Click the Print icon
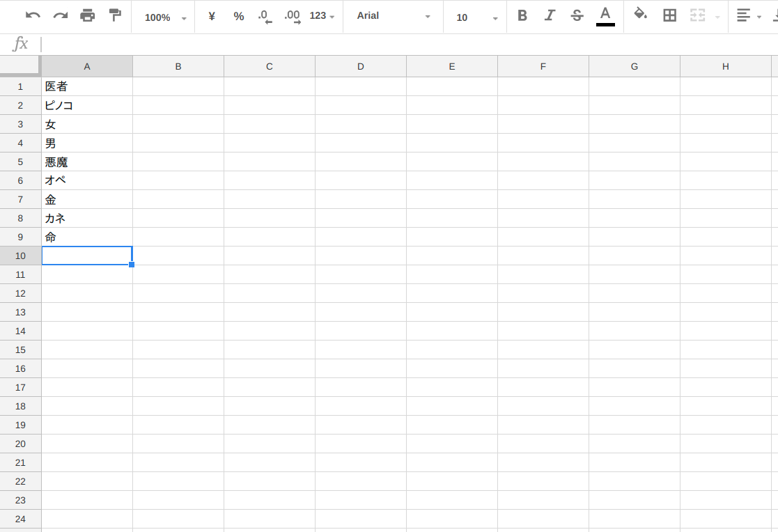778x532 pixels. click(x=87, y=16)
